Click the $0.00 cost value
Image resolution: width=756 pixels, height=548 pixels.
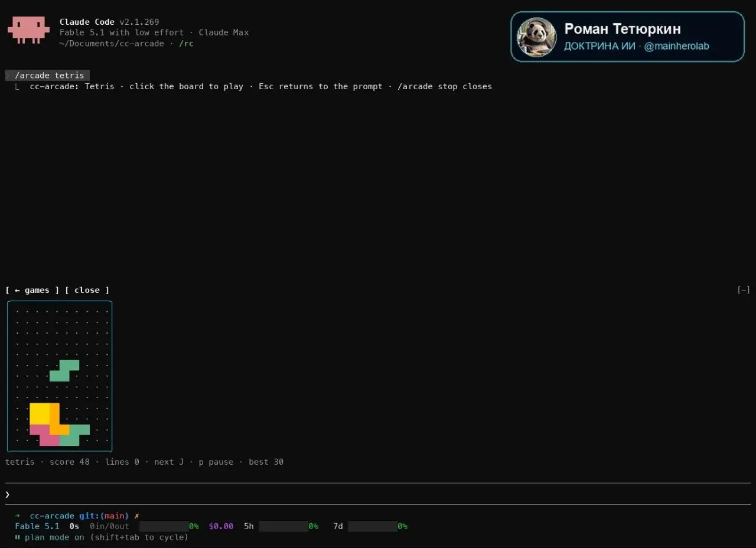(x=221, y=526)
